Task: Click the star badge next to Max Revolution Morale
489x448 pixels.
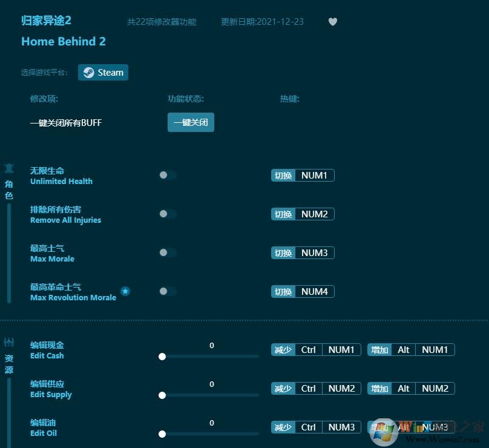Action: point(125,291)
